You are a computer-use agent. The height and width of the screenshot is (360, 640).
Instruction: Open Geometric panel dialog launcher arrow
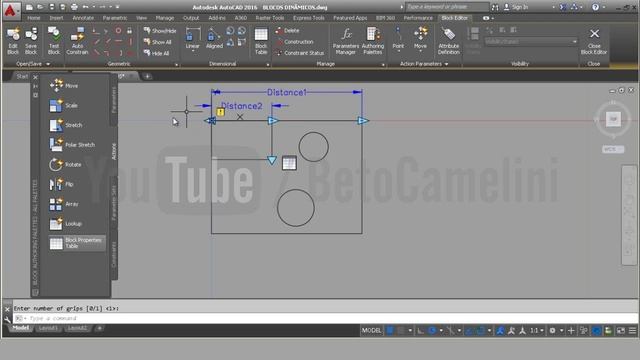click(176, 64)
